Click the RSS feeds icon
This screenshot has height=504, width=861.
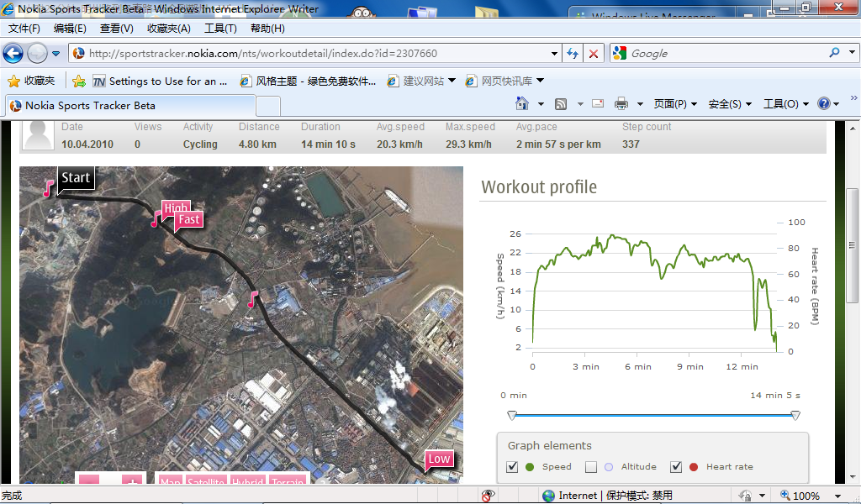(x=561, y=103)
